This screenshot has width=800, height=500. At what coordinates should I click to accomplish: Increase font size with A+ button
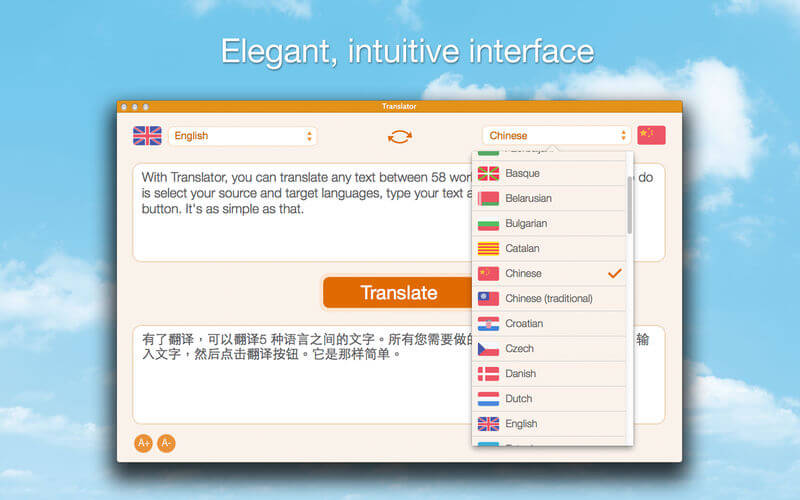143,443
